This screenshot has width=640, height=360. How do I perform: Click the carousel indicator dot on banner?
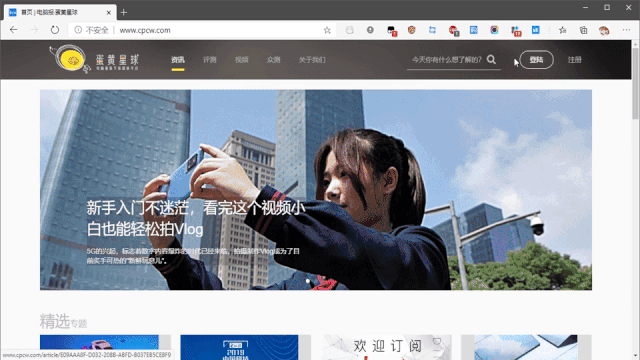(308, 281)
